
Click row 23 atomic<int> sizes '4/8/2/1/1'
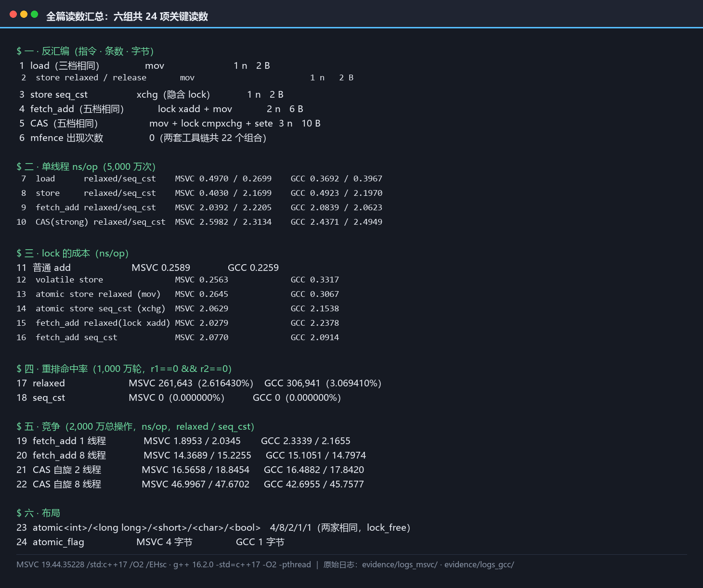click(x=291, y=527)
